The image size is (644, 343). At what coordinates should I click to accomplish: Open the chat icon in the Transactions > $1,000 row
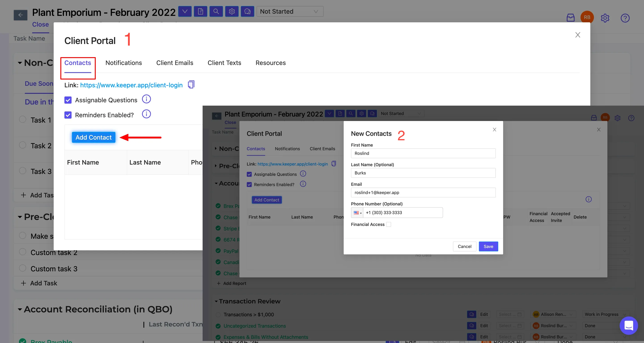coord(472,314)
